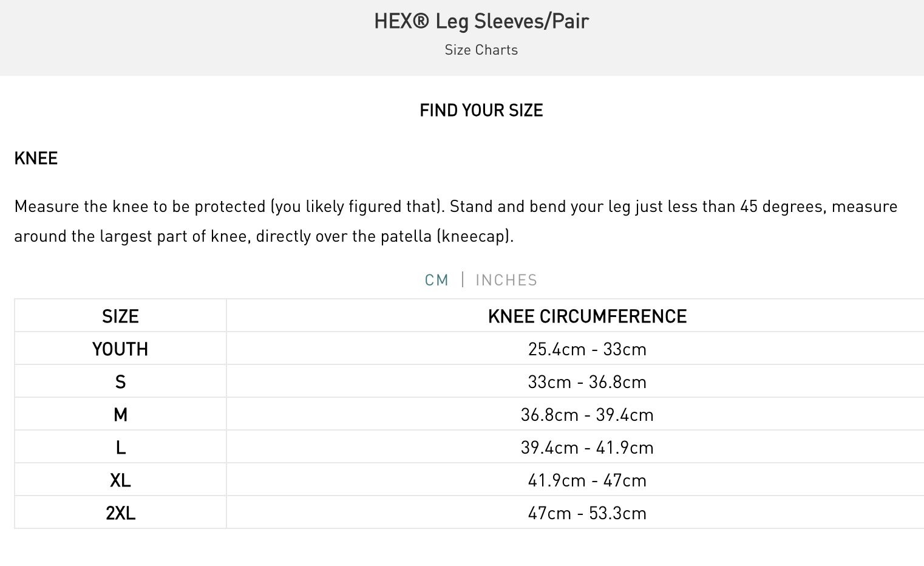Click the 25.4cm - 33cm measurement cell

587,349
